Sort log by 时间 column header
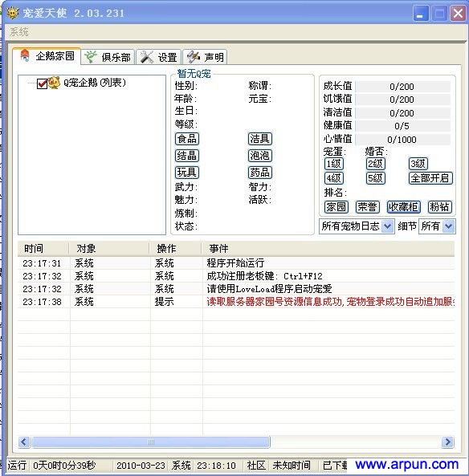The image size is (469, 476). 43,249
